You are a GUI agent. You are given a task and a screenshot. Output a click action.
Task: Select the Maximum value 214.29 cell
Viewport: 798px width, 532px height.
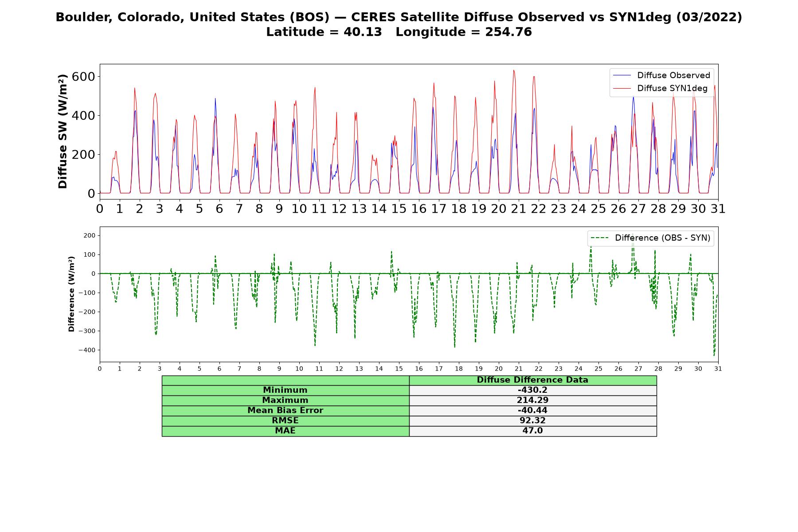533,400
